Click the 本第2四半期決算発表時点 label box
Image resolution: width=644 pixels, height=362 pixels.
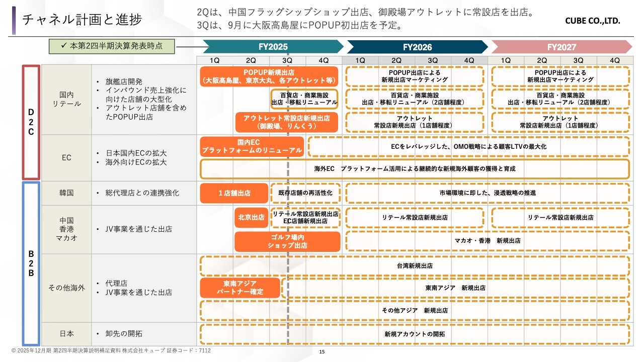[112, 46]
